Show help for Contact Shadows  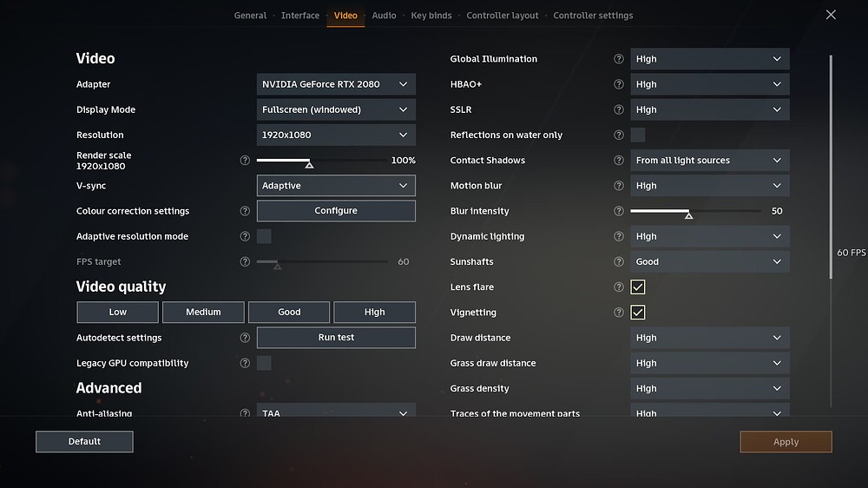[x=619, y=160]
